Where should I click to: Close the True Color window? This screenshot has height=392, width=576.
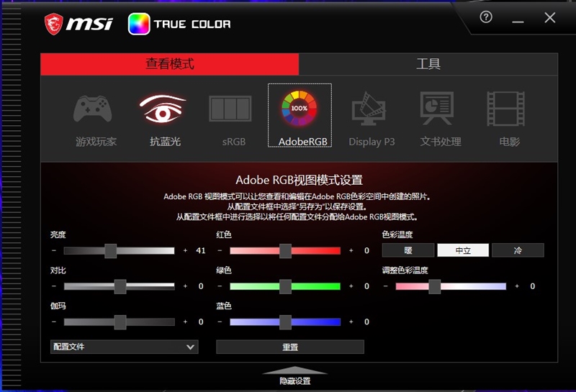[550, 17]
